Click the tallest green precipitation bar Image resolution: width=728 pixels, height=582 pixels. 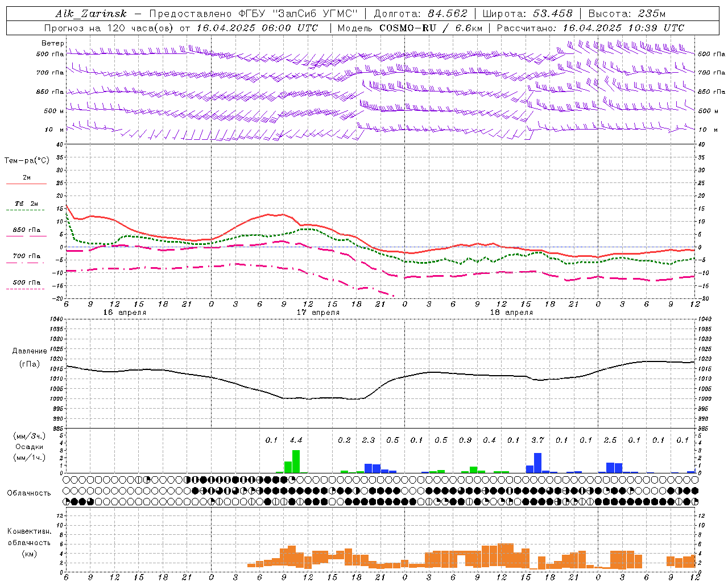tap(296, 462)
